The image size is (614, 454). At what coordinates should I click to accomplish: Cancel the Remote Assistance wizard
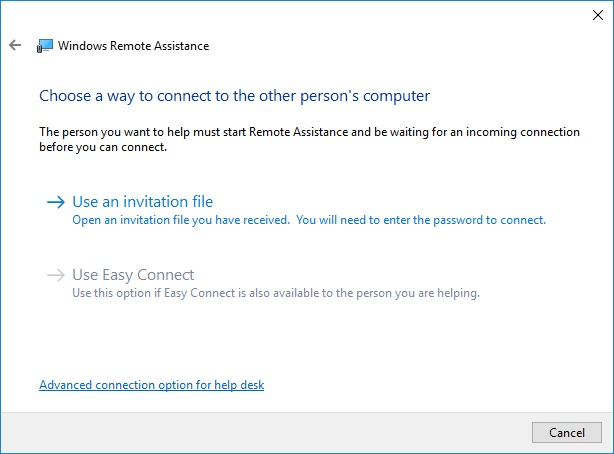(x=567, y=432)
